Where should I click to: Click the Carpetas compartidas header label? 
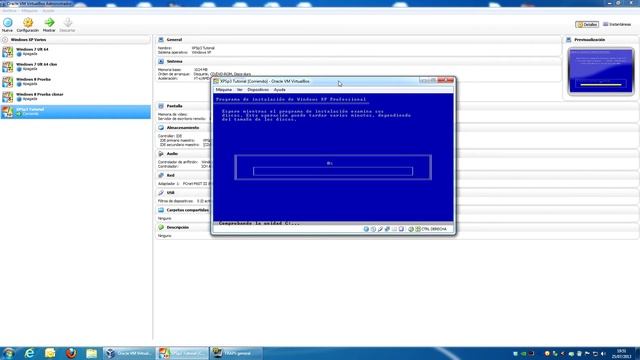[x=188, y=210]
